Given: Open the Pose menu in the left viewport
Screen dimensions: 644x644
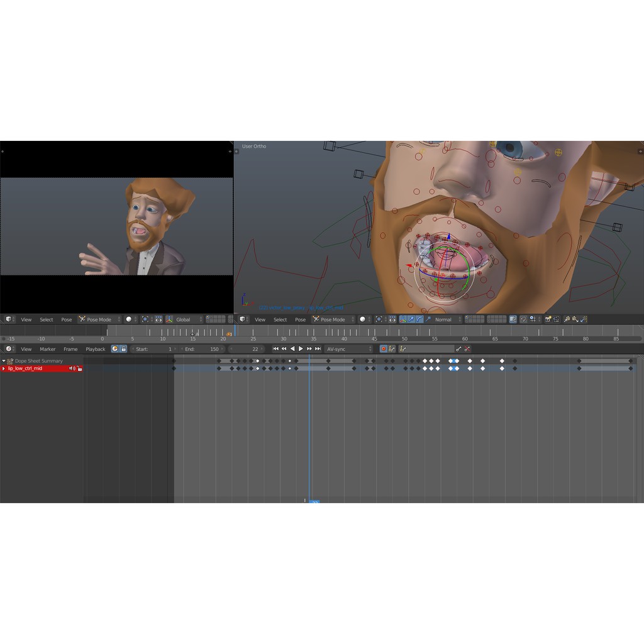Looking at the screenshot, I should pyautogui.click(x=66, y=319).
